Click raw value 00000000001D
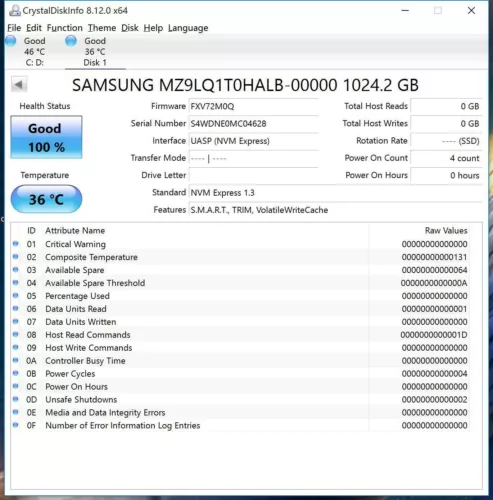Screen dimensions: 493x500 point(434,335)
